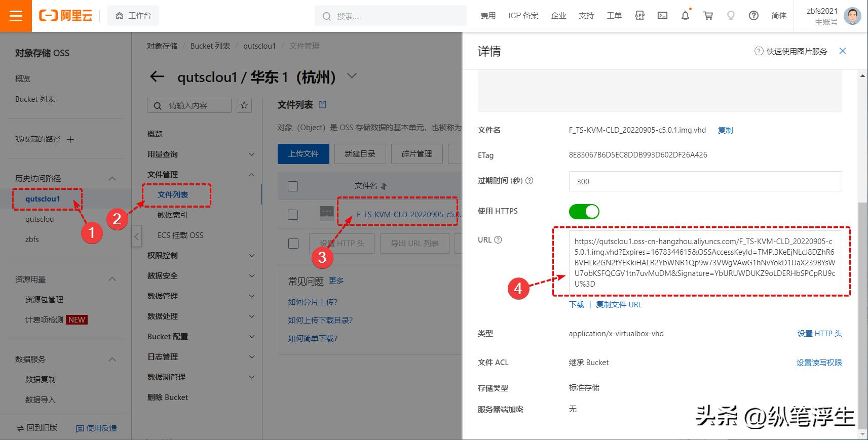Click the 设置读写权限 link
The height and width of the screenshot is (440, 868).
(819, 363)
